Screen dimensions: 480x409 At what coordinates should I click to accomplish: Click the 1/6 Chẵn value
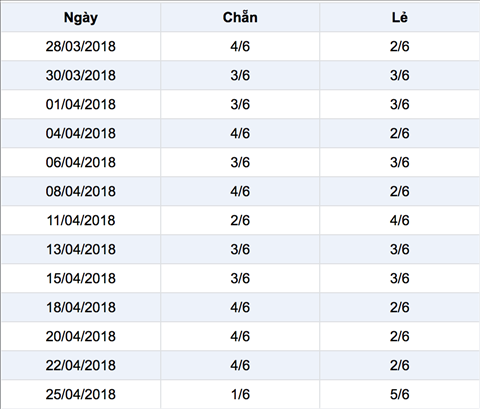pos(240,394)
